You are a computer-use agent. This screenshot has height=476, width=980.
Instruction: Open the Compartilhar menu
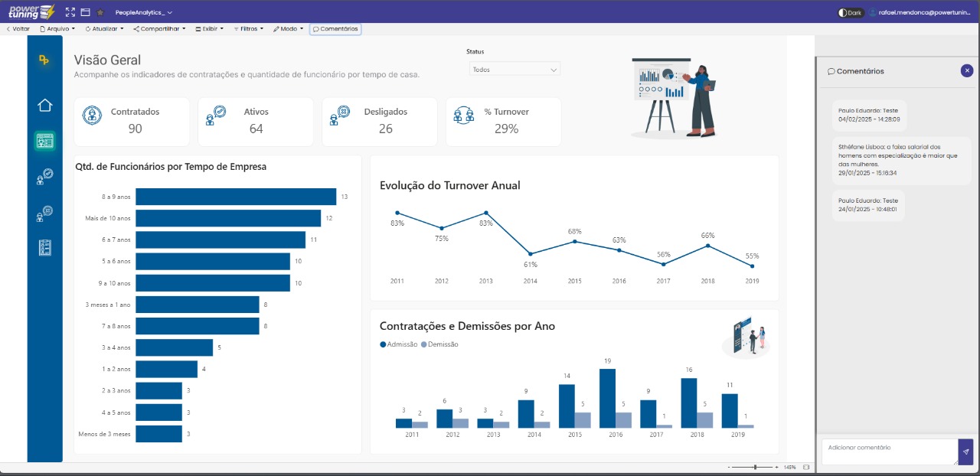159,28
